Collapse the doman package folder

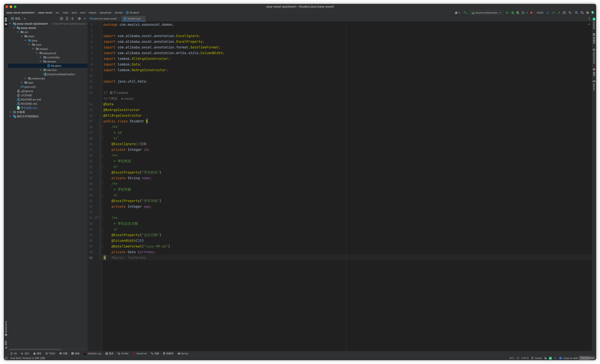click(x=40, y=61)
